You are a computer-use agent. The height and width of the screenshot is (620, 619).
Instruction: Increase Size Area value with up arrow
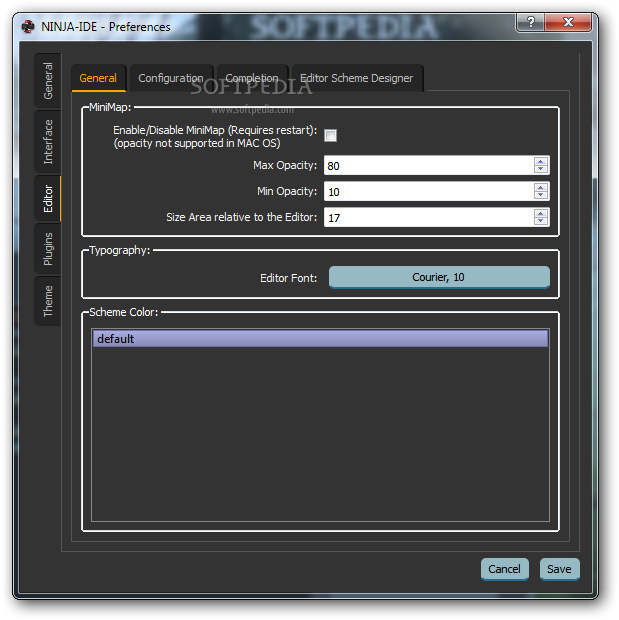pyautogui.click(x=541, y=214)
